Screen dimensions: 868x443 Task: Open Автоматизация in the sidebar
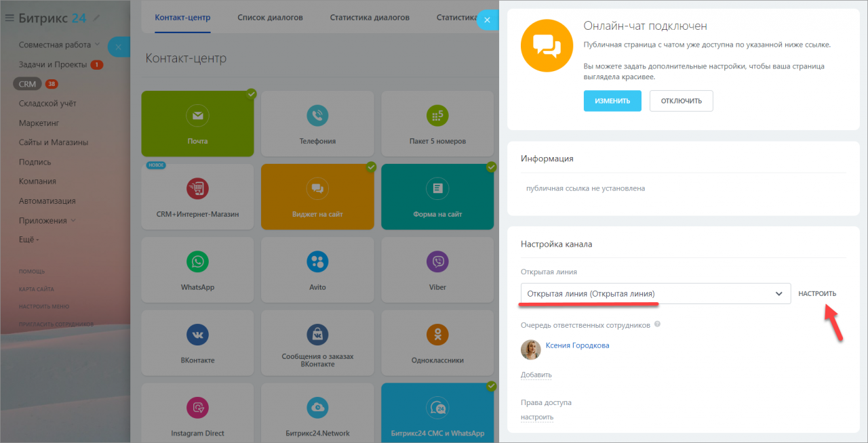tap(47, 201)
